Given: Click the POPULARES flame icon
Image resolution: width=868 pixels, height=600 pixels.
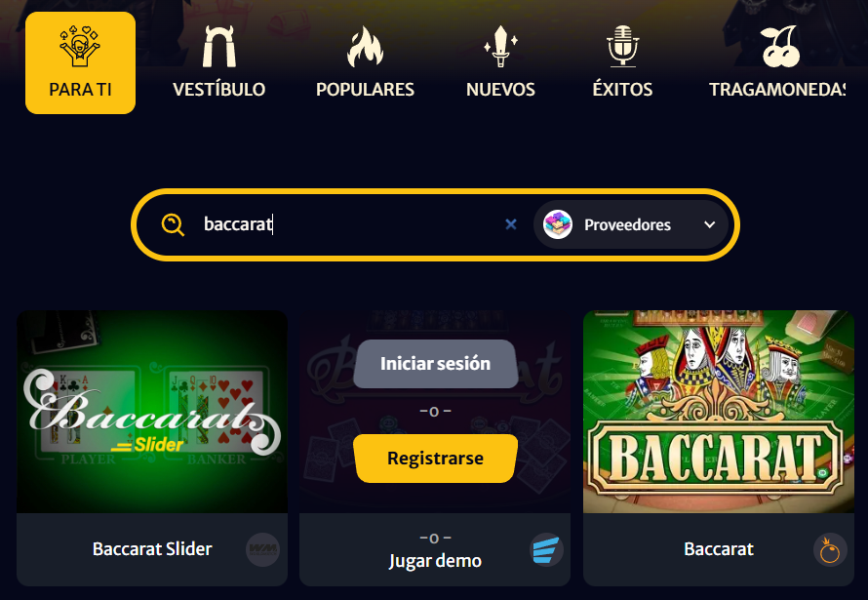Looking at the screenshot, I should point(365,47).
